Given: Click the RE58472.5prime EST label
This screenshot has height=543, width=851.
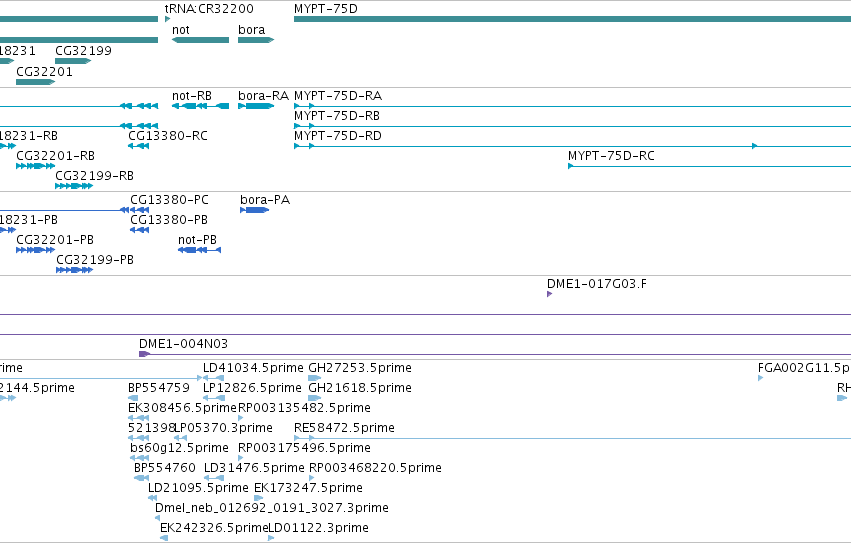Looking at the screenshot, I should click(x=344, y=428).
